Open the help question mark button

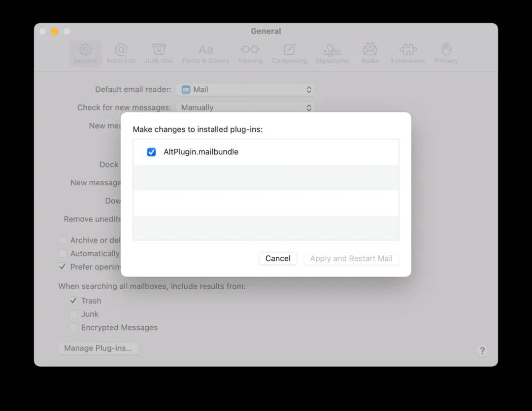click(482, 351)
